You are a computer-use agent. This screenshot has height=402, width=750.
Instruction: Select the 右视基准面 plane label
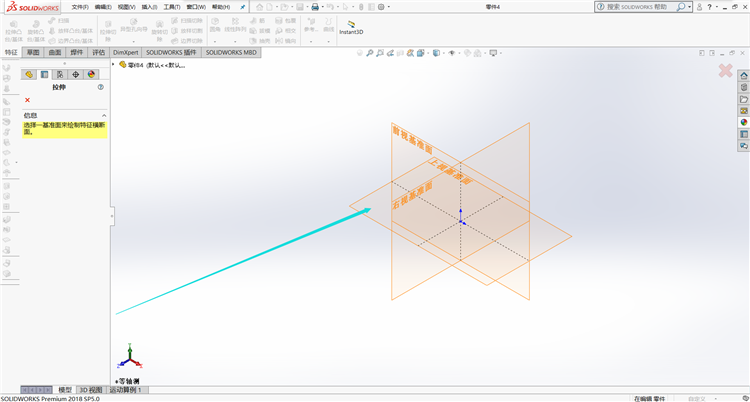[x=412, y=194]
